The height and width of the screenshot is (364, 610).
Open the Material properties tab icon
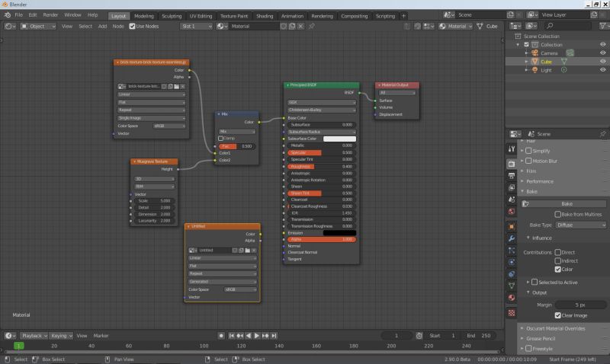point(512,298)
